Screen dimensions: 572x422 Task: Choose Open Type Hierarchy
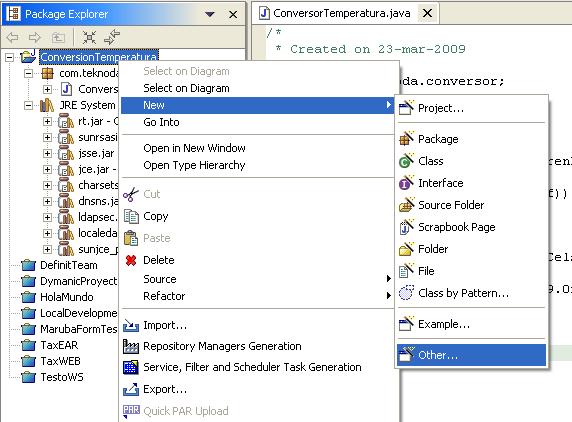pos(258,165)
